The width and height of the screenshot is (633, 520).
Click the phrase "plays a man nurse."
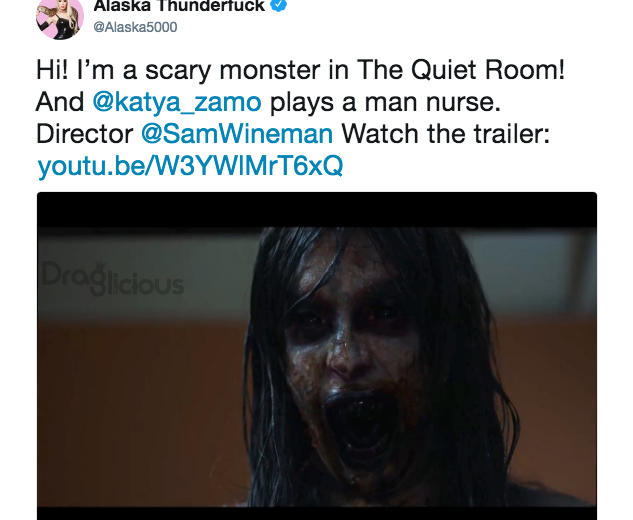(385, 102)
